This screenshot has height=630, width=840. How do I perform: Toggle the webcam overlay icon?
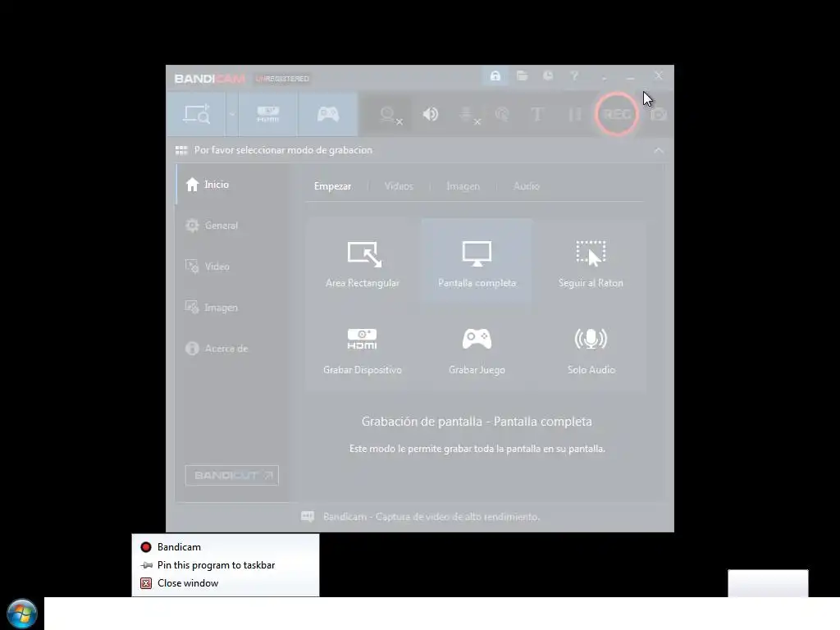click(390, 115)
